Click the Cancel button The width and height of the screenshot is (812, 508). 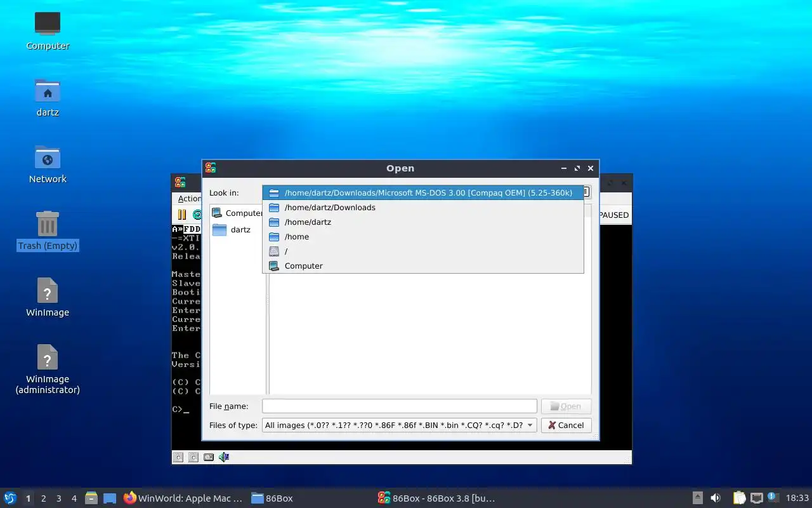click(x=566, y=425)
